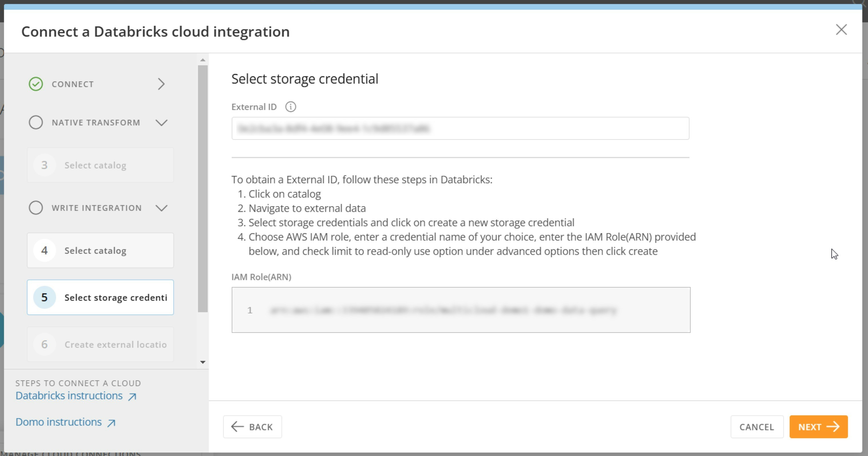Select the WRITE INTEGRATION radio button
This screenshot has height=456, width=868.
coord(36,207)
